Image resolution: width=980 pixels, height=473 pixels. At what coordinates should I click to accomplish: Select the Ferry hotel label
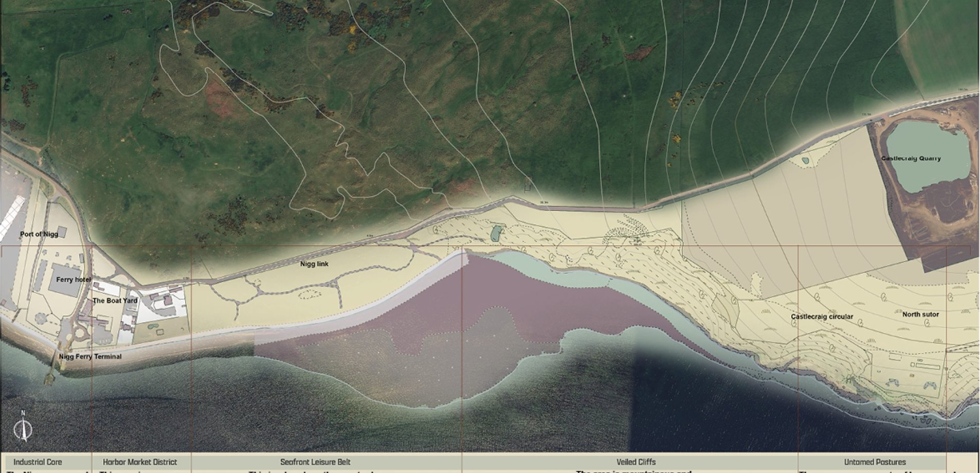[74, 279]
